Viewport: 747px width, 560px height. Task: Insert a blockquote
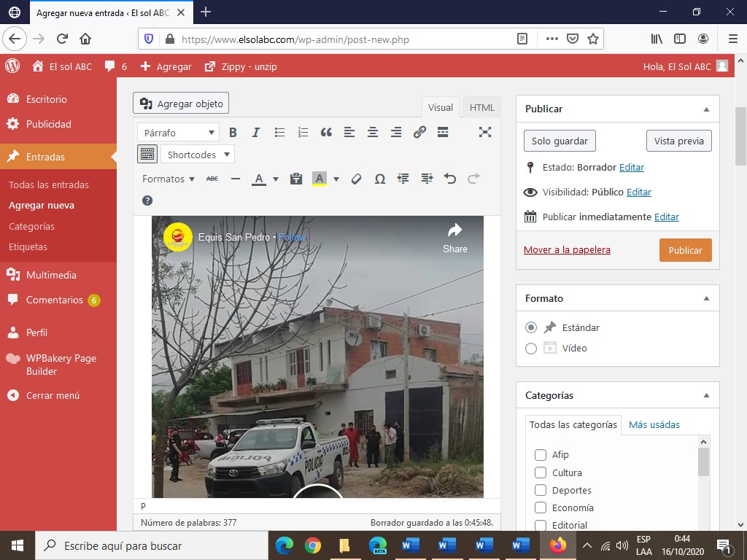pyautogui.click(x=326, y=133)
